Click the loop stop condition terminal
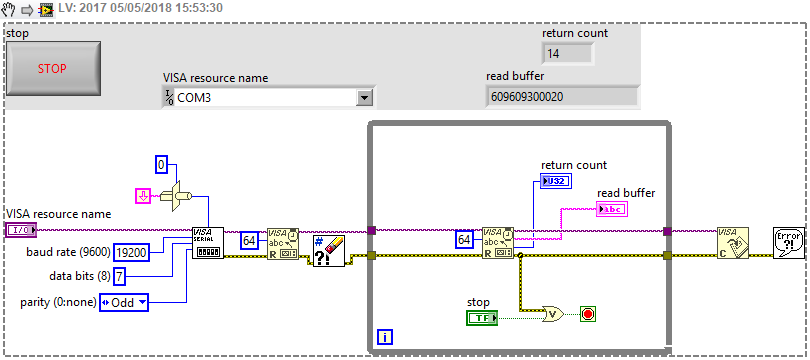The image size is (810, 360). 587,314
